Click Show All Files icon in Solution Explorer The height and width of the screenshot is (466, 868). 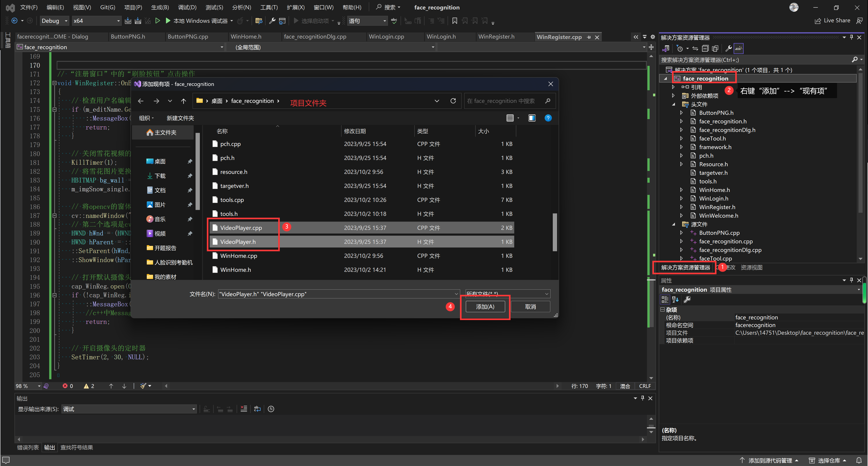(715, 48)
